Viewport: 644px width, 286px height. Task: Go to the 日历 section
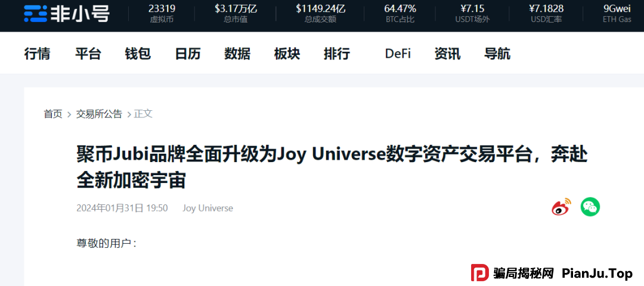point(187,54)
